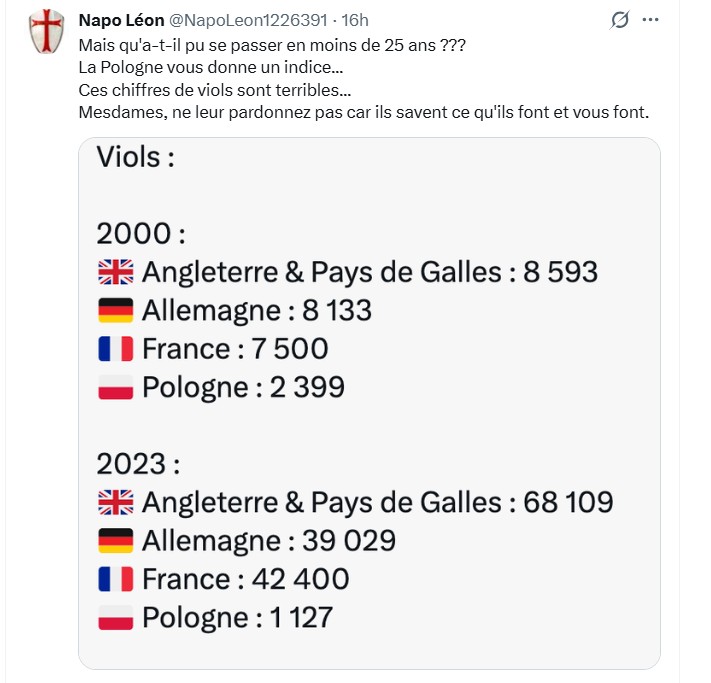This screenshot has height=683, width=711.
Task: Click the Polish flag beside 1 127
Action: pyautogui.click(x=116, y=618)
